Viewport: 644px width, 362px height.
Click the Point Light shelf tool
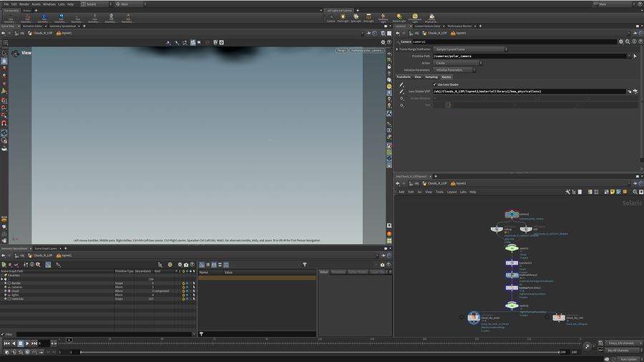click(343, 17)
